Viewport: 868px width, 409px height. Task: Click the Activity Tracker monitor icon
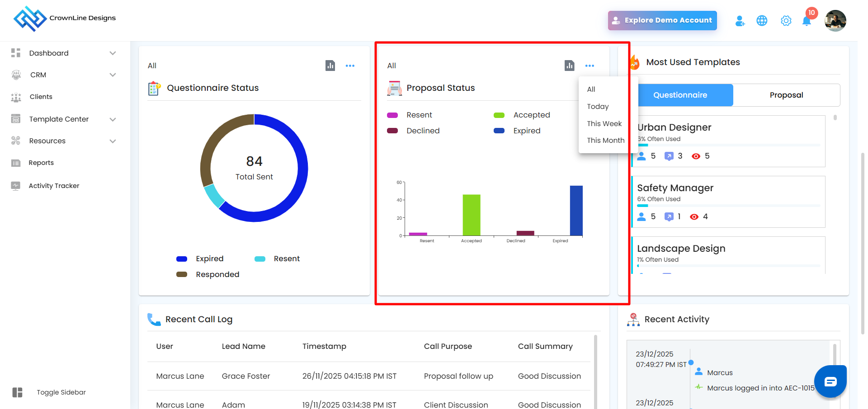click(16, 186)
